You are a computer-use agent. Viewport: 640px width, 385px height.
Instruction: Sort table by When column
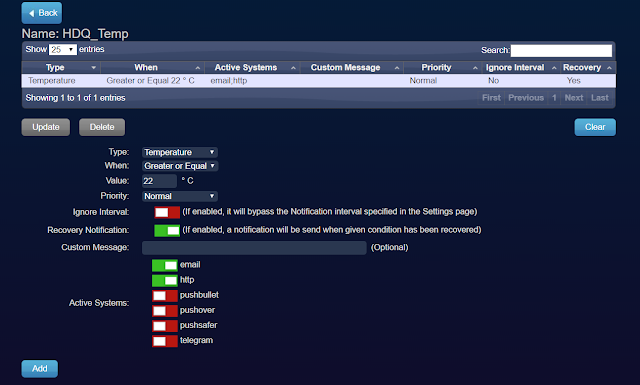pos(152,67)
